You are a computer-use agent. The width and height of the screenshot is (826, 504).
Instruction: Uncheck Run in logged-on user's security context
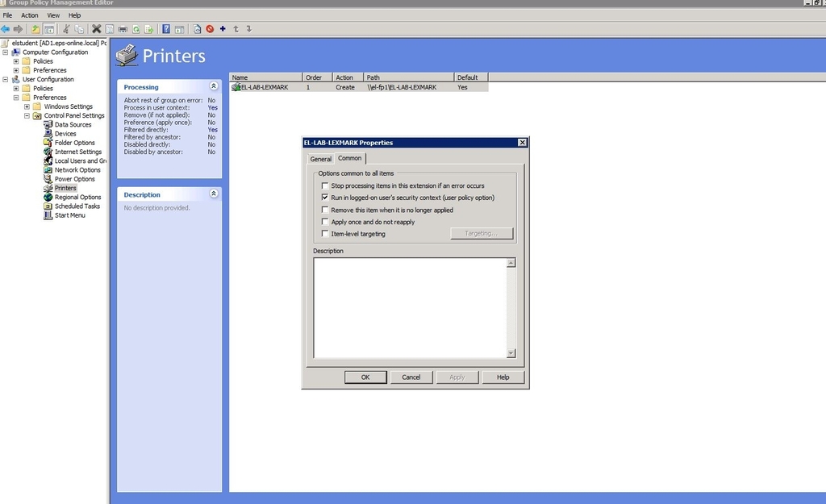(326, 198)
